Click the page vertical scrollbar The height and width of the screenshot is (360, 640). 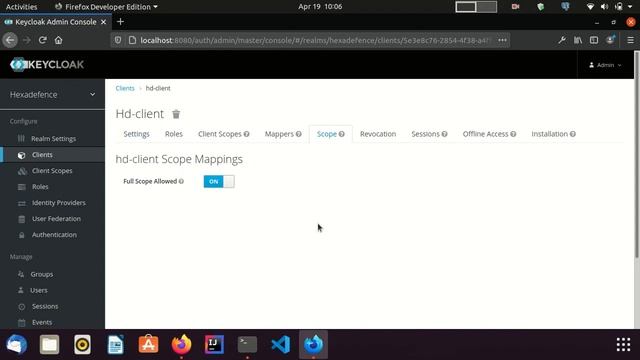click(x=636, y=155)
